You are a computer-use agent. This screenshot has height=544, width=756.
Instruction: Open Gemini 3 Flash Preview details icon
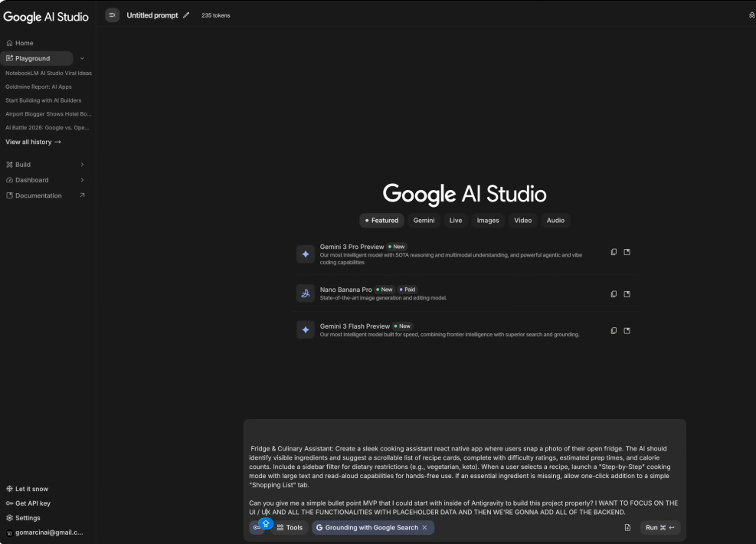click(x=627, y=330)
